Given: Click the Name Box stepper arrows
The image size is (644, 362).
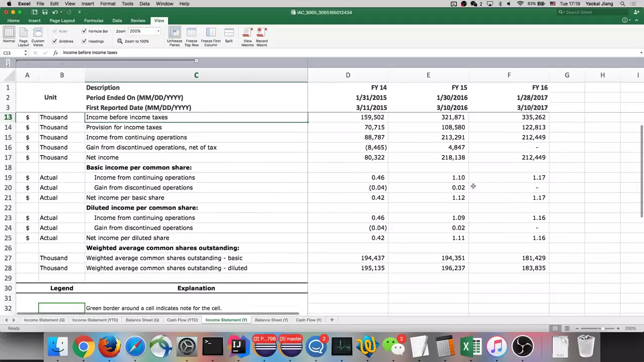Looking at the screenshot, I should (x=25, y=52).
